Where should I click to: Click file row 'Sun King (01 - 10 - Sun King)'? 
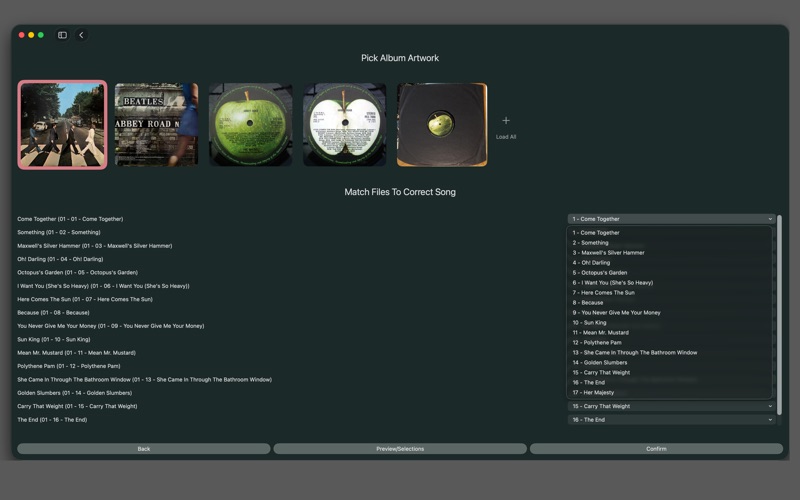(54, 339)
